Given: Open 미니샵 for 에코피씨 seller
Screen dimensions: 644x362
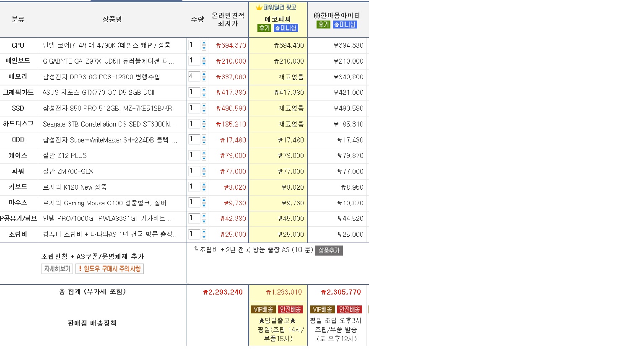Looking at the screenshot, I should point(286,28).
